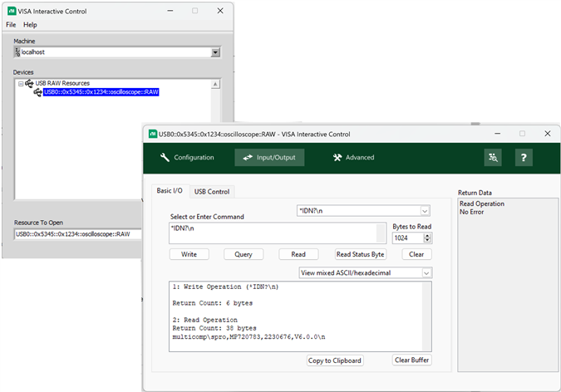Click the NI I/O Trace icon button
The image size is (561, 392).
pos(493,157)
